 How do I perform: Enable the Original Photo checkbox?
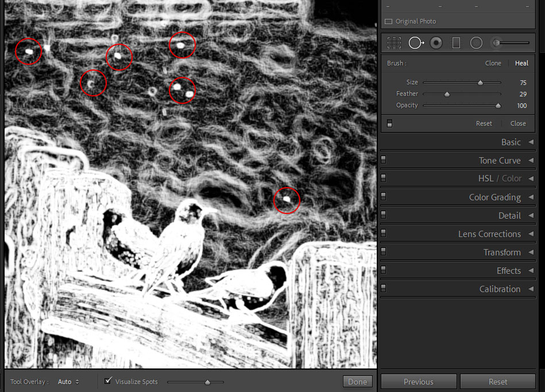(x=389, y=22)
